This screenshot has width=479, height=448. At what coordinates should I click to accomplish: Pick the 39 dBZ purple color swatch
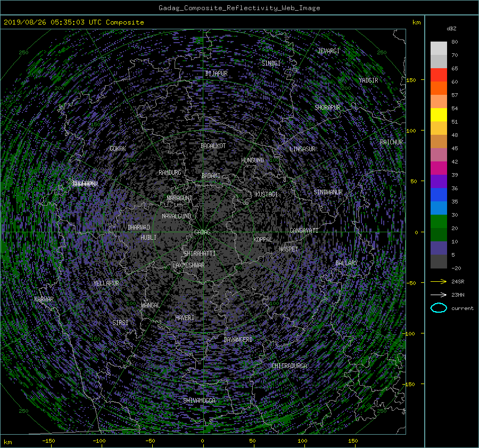coord(439,181)
